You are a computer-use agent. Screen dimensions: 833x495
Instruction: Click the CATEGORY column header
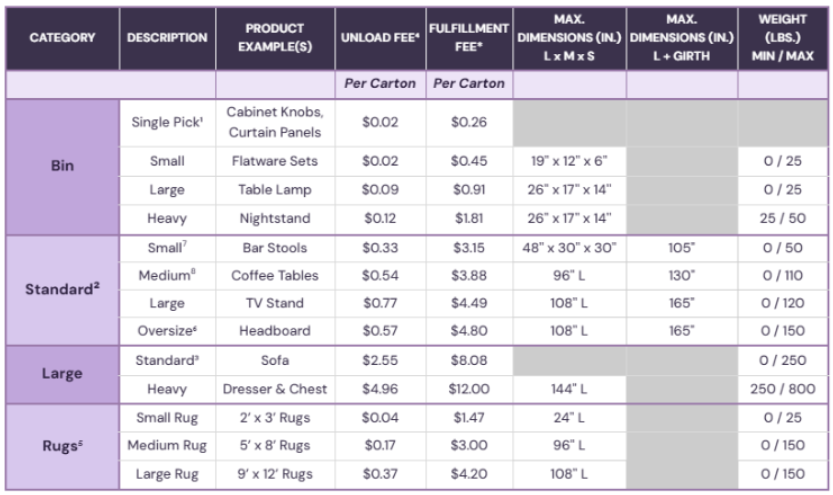62,38
